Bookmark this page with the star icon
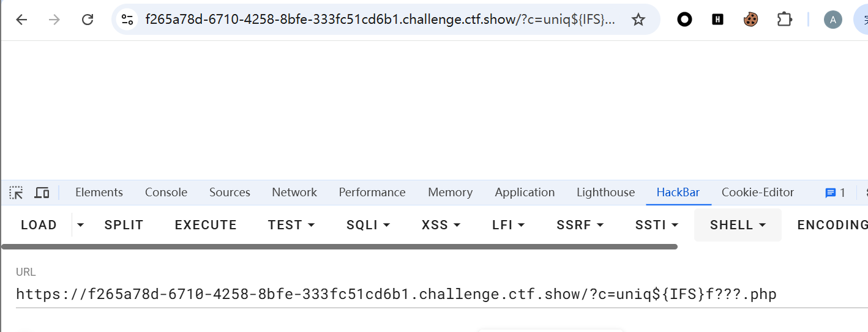The image size is (868, 332). point(638,20)
